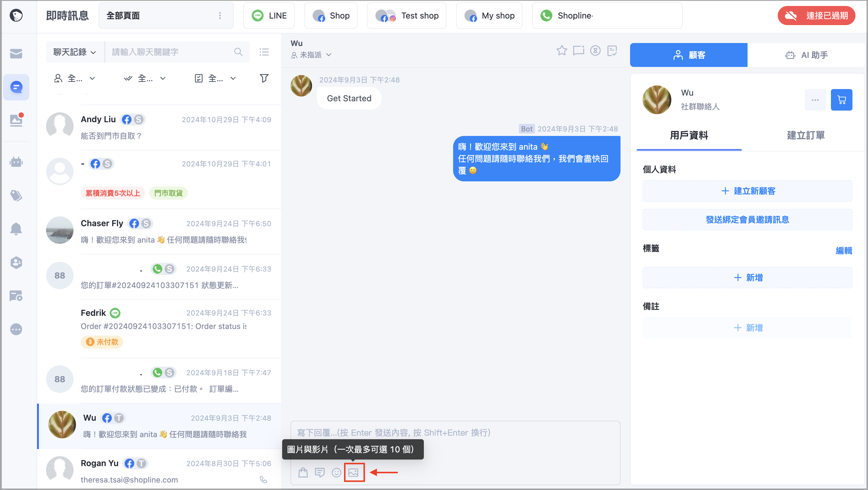Select the 用戶資料 tab
The height and width of the screenshot is (490, 868).
pos(689,135)
